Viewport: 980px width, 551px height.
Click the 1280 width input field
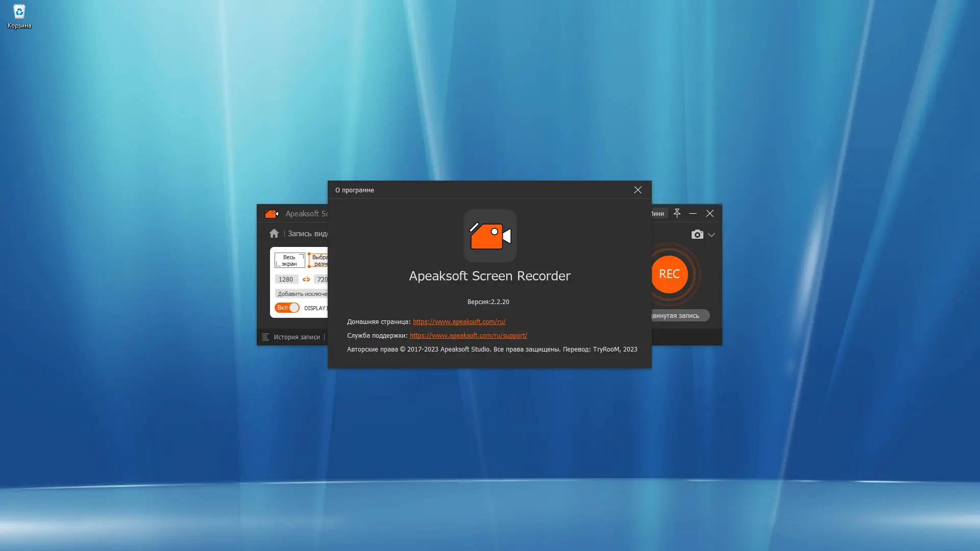[x=286, y=279]
